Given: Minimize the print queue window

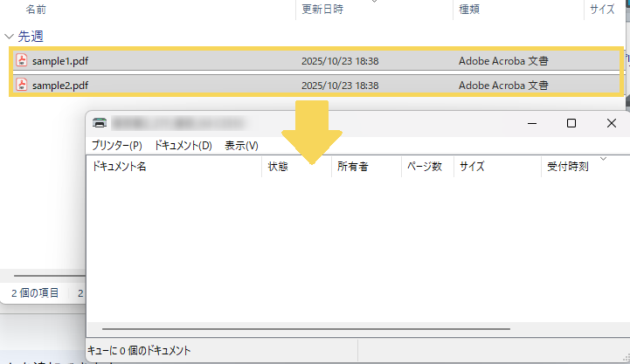Looking at the screenshot, I should (x=530, y=124).
